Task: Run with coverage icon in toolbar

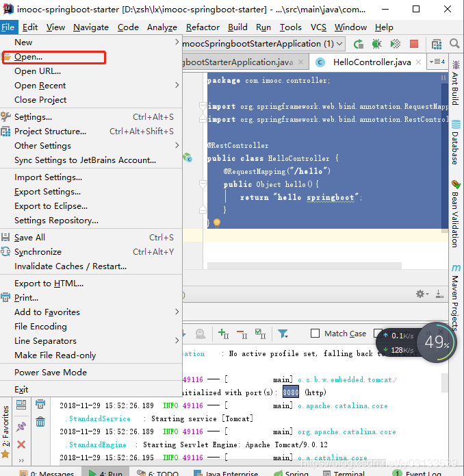Action: click(x=395, y=44)
